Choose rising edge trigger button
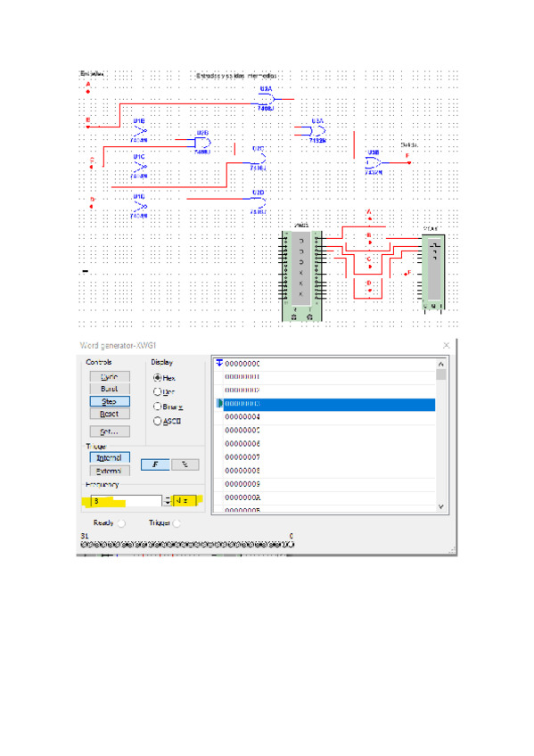534x756 pixels. [155, 464]
